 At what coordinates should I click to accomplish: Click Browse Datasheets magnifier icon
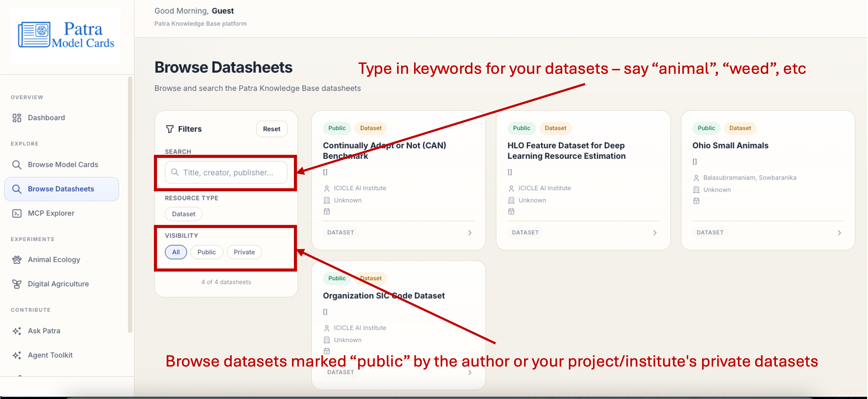(x=17, y=189)
